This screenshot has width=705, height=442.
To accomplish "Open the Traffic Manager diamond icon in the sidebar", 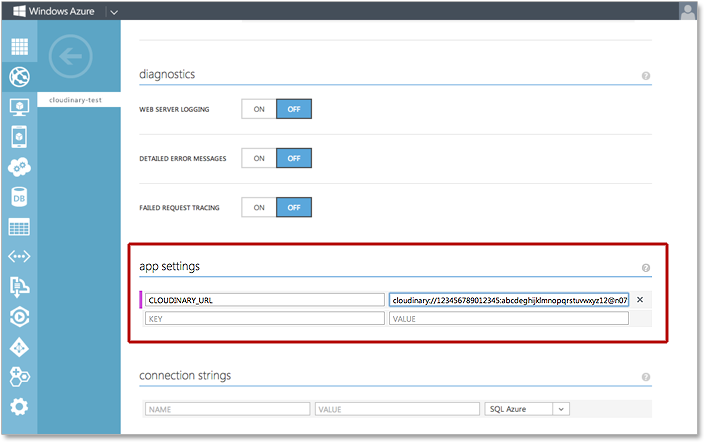I will coord(19,348).
